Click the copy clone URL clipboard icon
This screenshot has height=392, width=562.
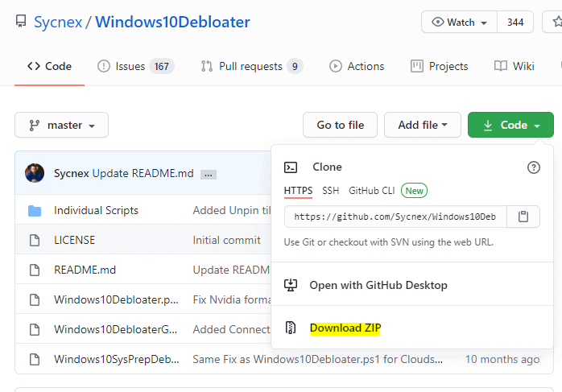[523, 217]
